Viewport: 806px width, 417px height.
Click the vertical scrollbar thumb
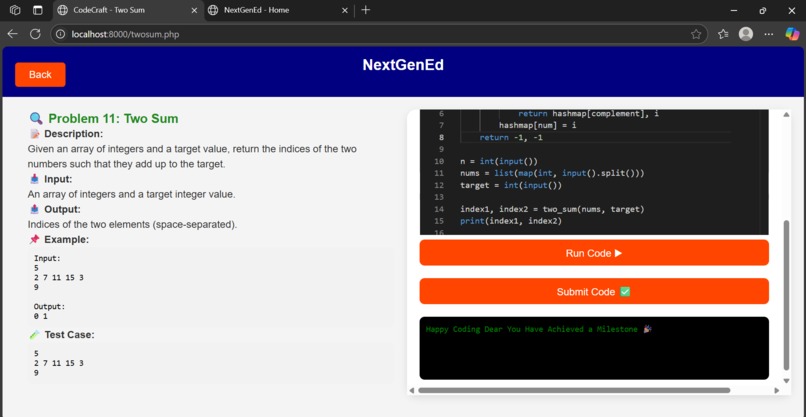click(786, 296)
